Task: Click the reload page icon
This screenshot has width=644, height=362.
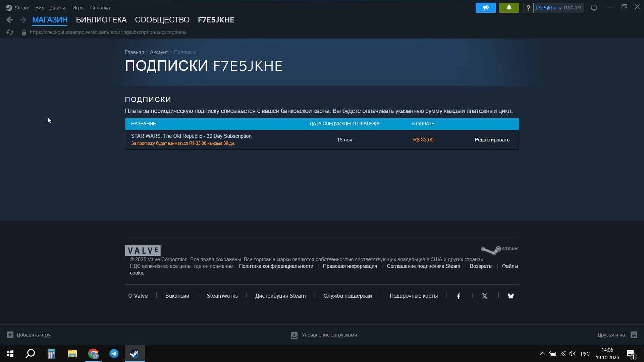Action: point(10,32)
